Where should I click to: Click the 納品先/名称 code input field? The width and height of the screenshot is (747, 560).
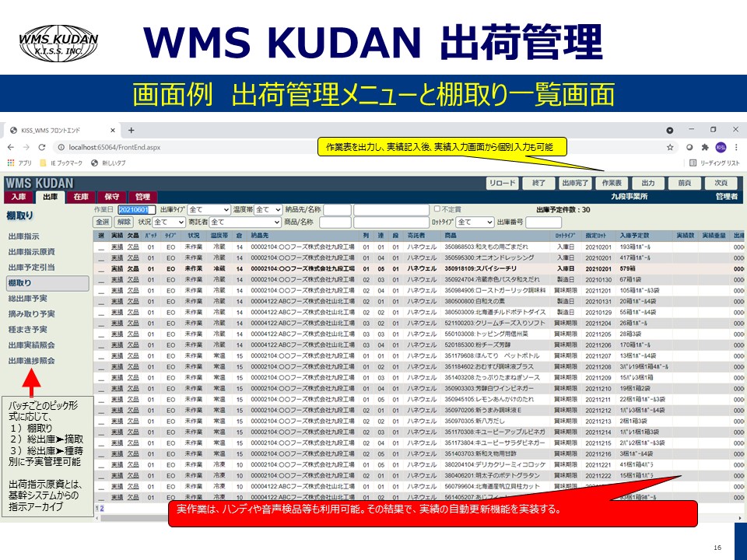[x=337, y=209]
